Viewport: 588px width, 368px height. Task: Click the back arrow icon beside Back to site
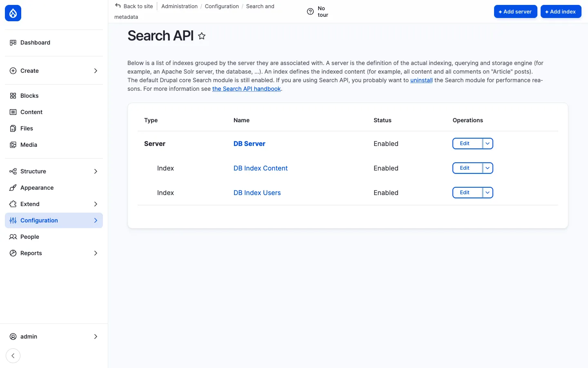pyautogui.click(x=118, y=6)
